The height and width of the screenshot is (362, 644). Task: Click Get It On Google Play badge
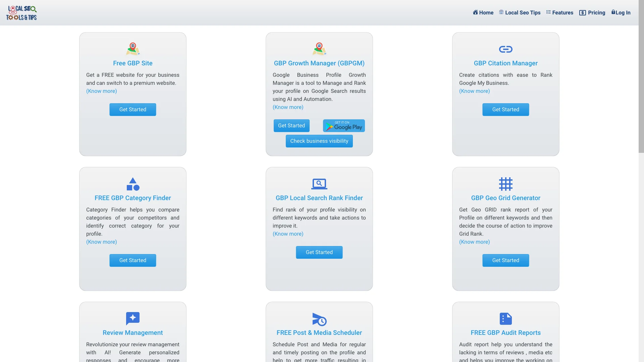point(344,126)
